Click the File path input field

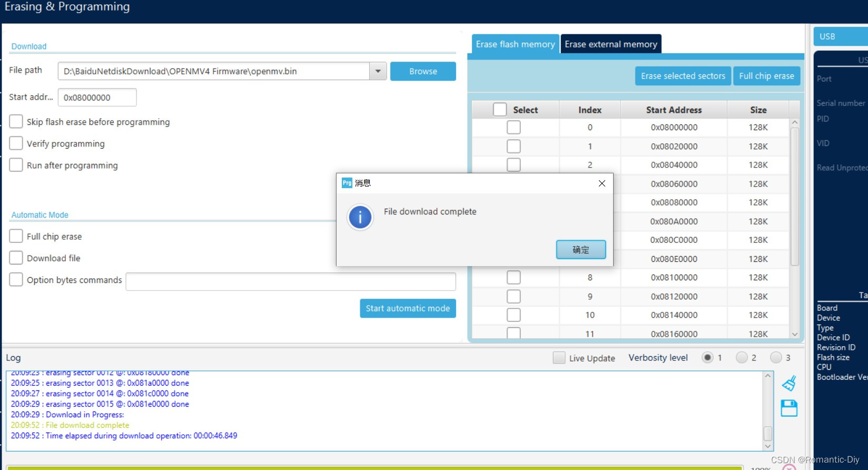(x=214, y=71)
